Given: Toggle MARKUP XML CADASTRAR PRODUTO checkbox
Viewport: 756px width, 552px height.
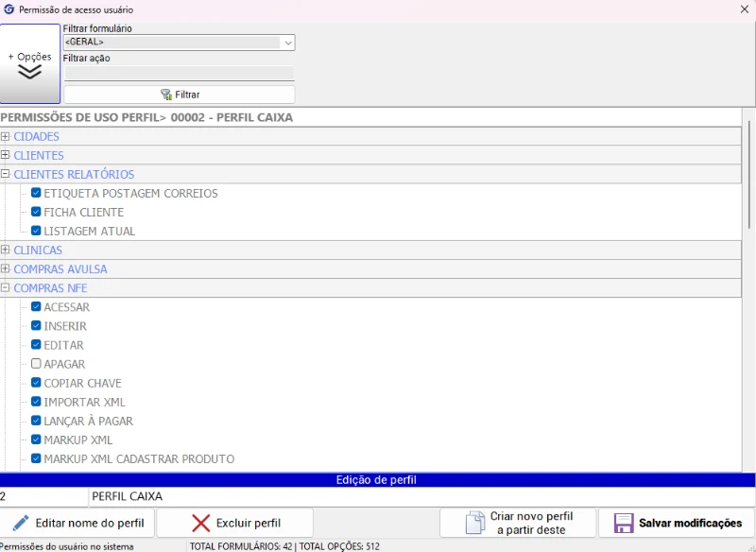Looking at the screenshot, I should point(36,458).
